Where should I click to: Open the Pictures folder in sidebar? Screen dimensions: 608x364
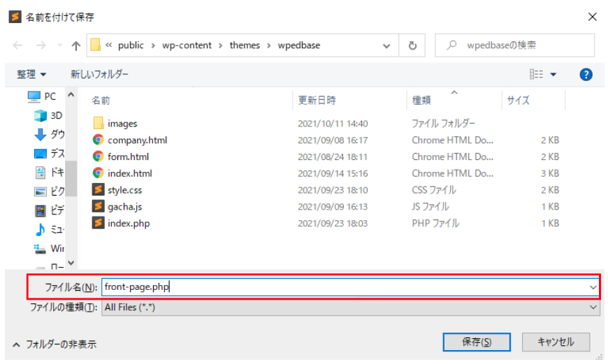(49, 191)
